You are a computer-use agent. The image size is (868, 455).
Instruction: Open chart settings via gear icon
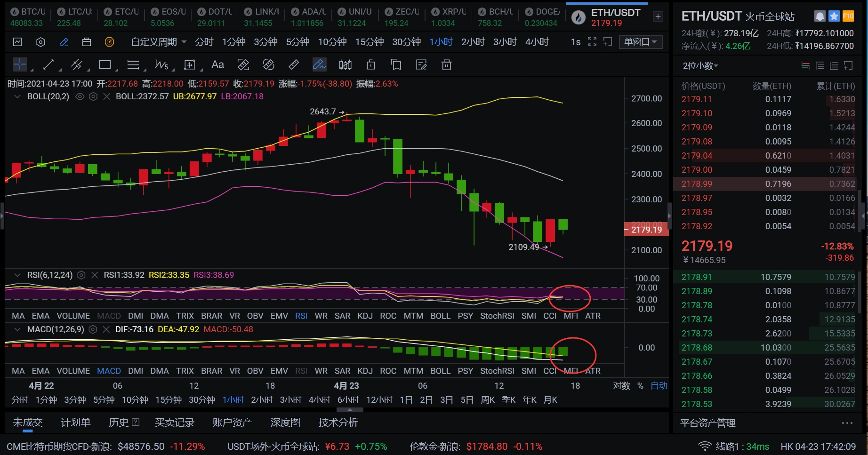point(40,42)
